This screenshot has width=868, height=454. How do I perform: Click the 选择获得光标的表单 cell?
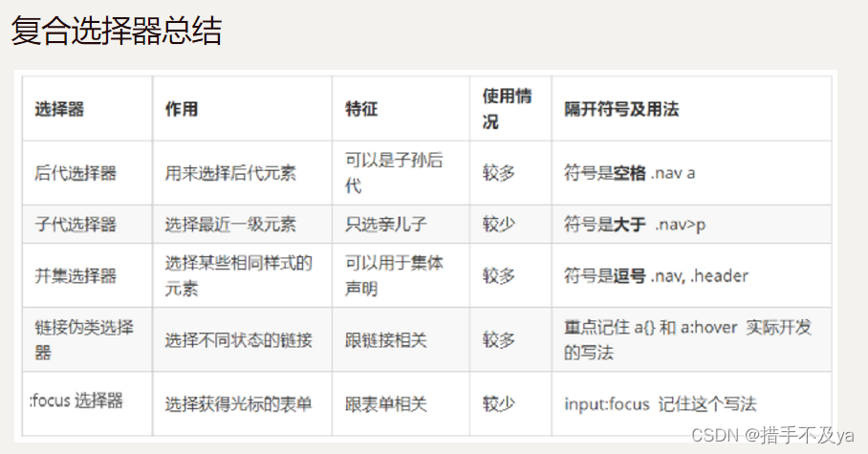pos(243,403)
